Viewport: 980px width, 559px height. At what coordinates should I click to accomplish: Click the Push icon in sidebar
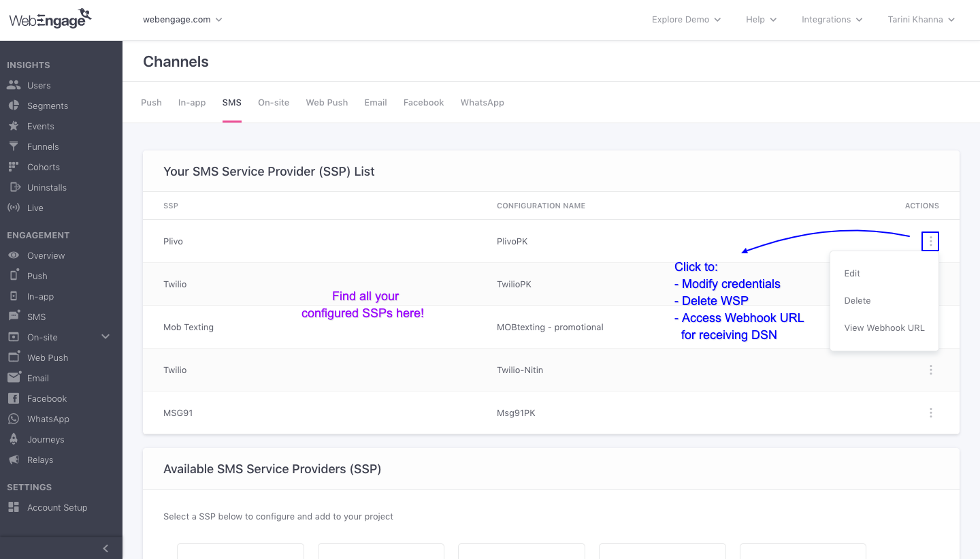pyautogui.click(x=14, y=276)
